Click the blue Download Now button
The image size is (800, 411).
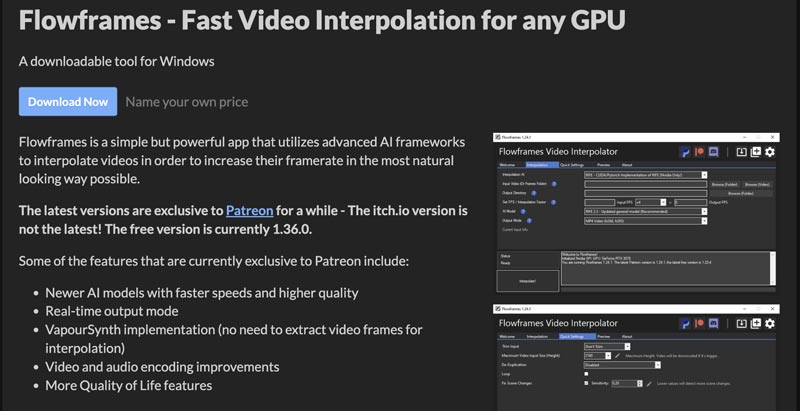[x=68, y=101]
